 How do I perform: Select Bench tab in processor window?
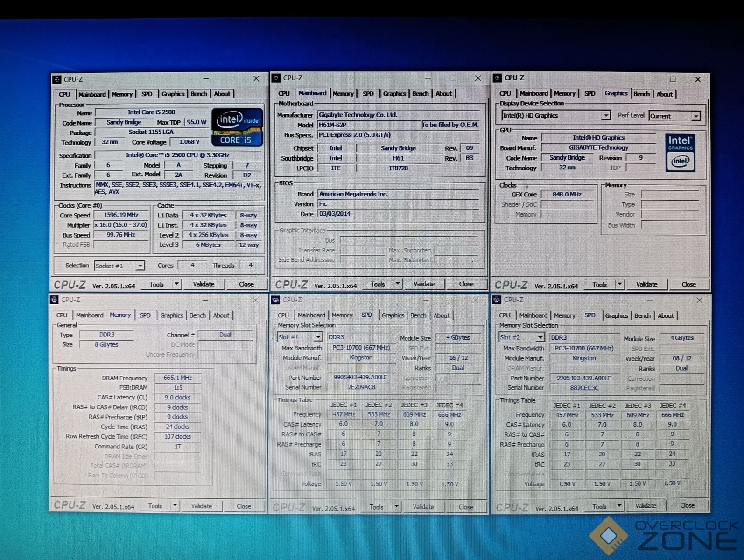198,94
